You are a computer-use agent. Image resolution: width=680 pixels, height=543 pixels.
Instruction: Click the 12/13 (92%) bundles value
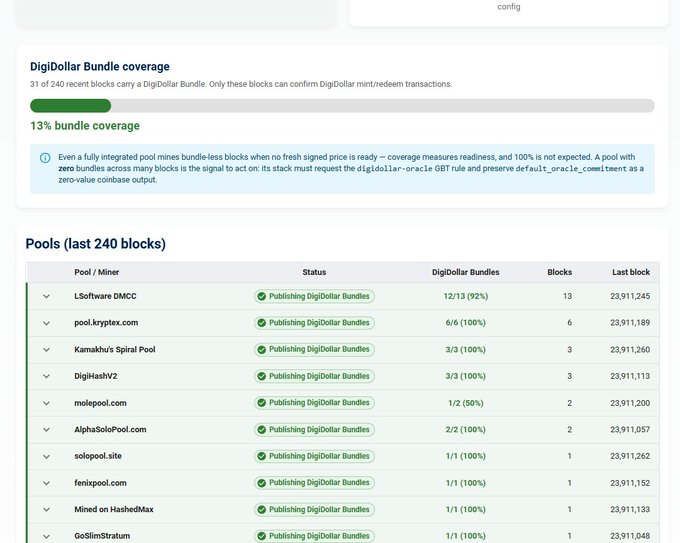tap(466, 296)
